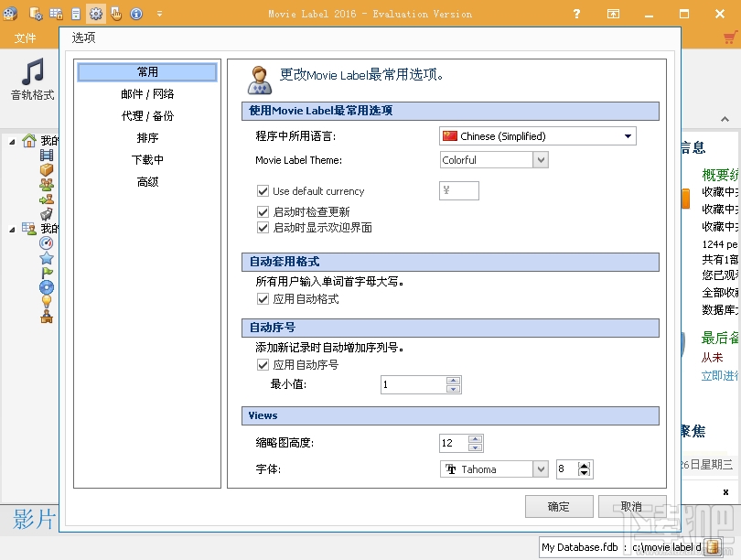Select the settings gear toolbar icon
The width and height of the screenshot is (741, 560).
click(x=95, y=13)
